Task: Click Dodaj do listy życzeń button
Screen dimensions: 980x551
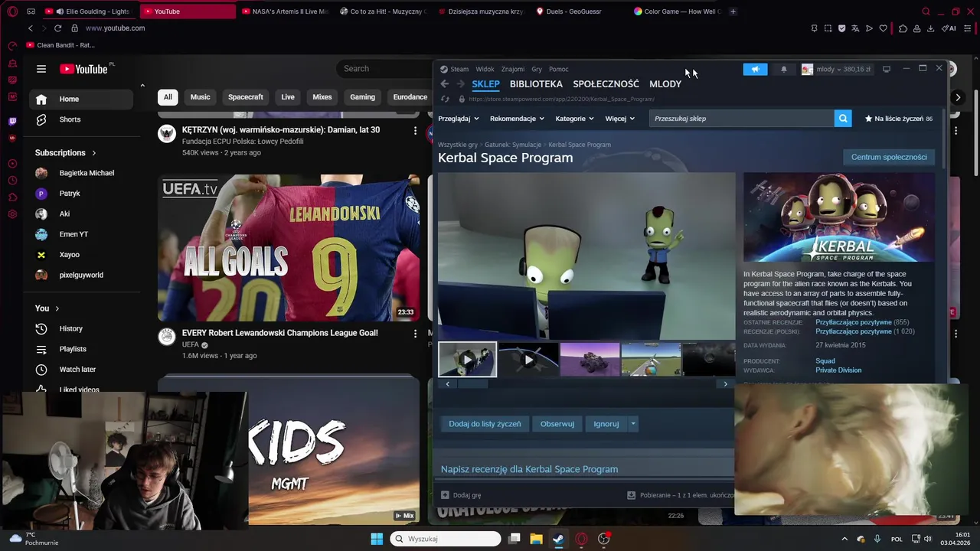Action: coord(485,424)
